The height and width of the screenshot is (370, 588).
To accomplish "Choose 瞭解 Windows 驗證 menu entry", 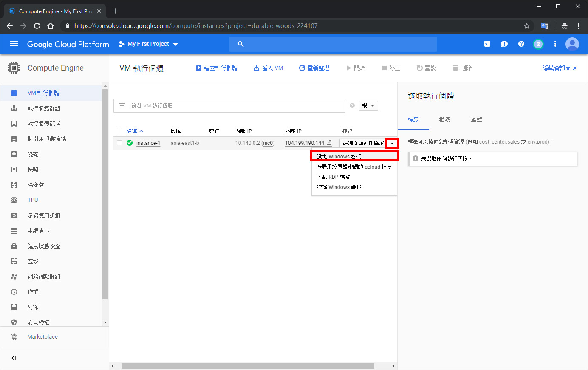I will click(x=354, y=187).
